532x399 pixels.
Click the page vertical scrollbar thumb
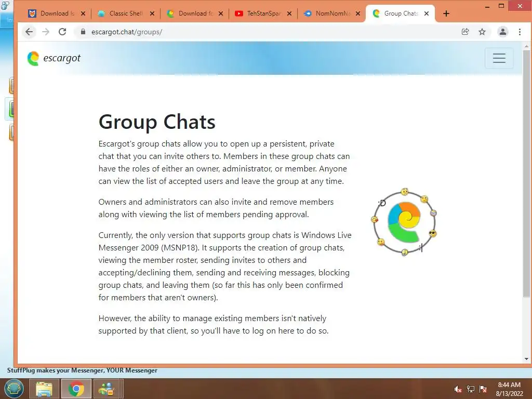tap(526, 174)
